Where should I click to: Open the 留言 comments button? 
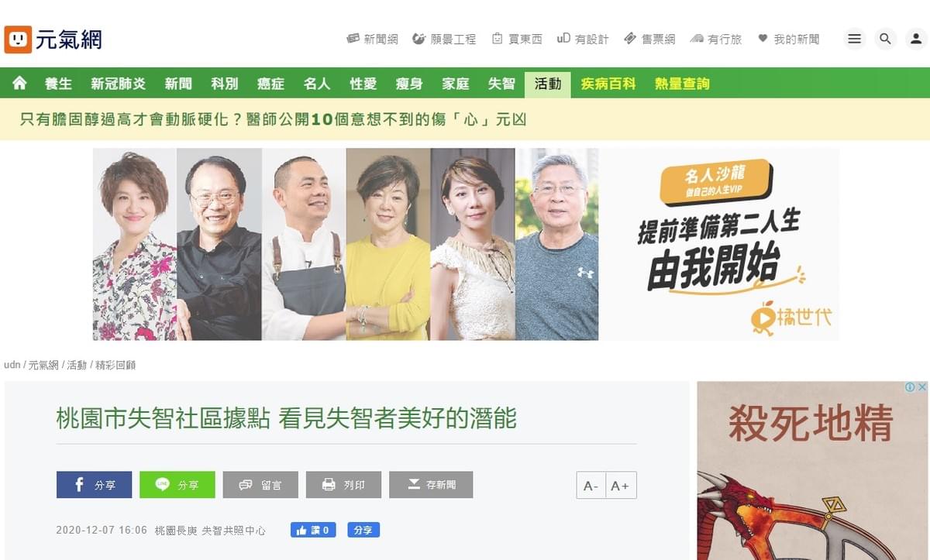[260, 485]
